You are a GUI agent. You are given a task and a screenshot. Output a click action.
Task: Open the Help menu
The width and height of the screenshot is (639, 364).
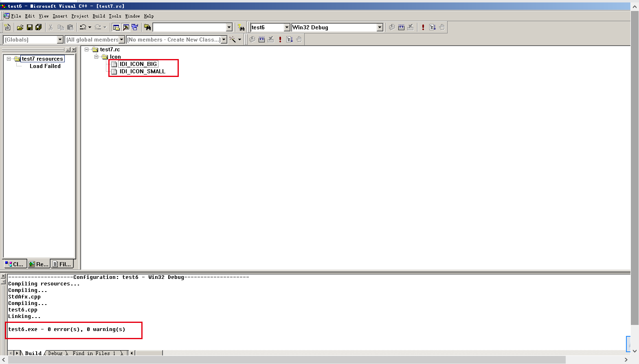tap(149, 16)
